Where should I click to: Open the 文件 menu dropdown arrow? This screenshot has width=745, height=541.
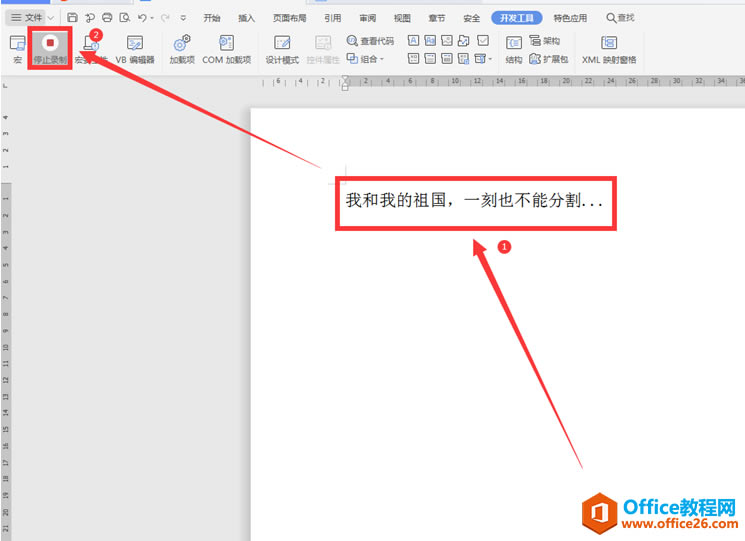coord(51,18)
